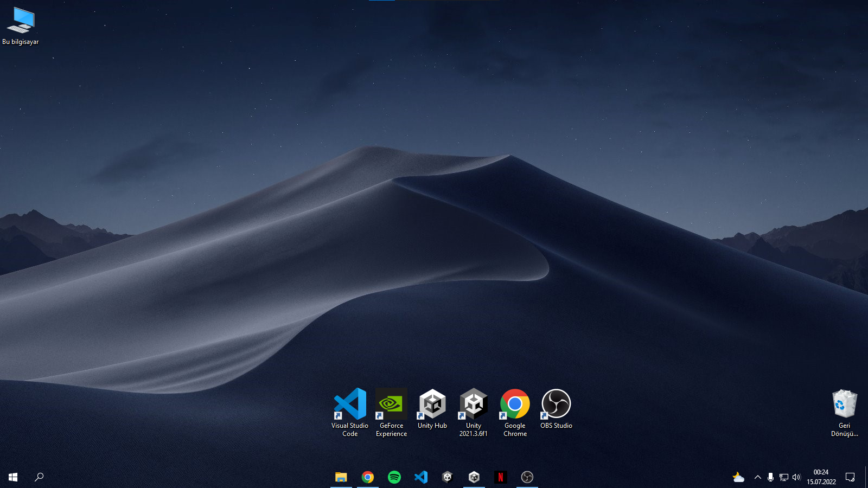868x488 pixels.
Task: Open Netflix from the taskbar
Action: [x=501, y=477]
